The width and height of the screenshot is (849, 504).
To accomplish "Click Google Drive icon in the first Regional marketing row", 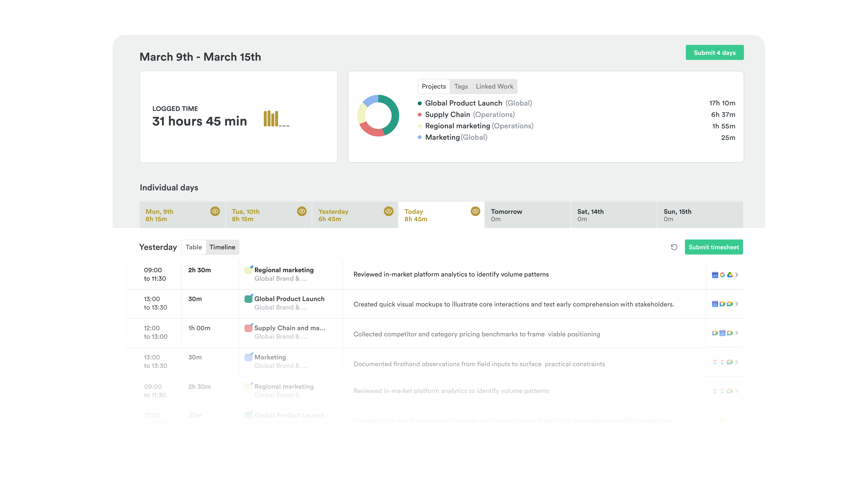I will (730, 275).
